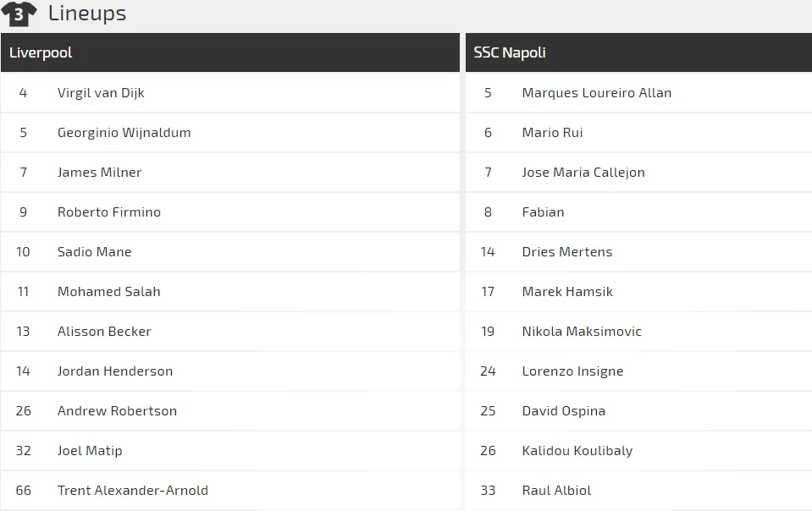The image size is (812, 511).
Task: Open Marek Hamsik player row
Action: point(567,292)
